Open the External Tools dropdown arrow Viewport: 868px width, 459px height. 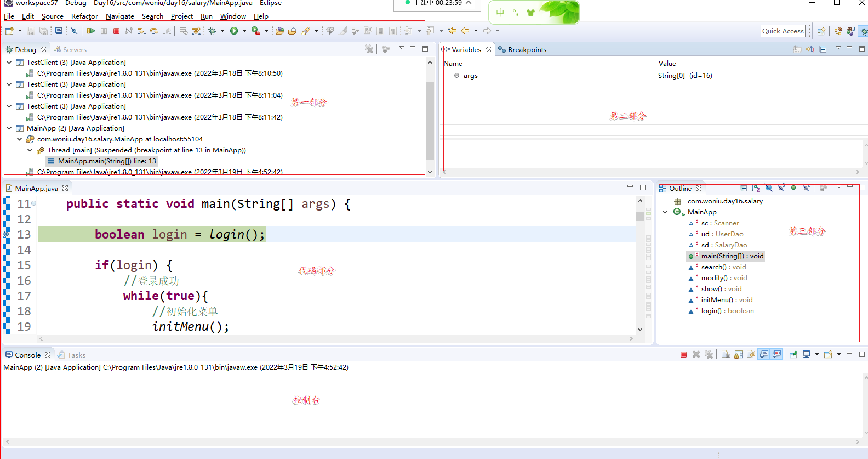(266, 31)
